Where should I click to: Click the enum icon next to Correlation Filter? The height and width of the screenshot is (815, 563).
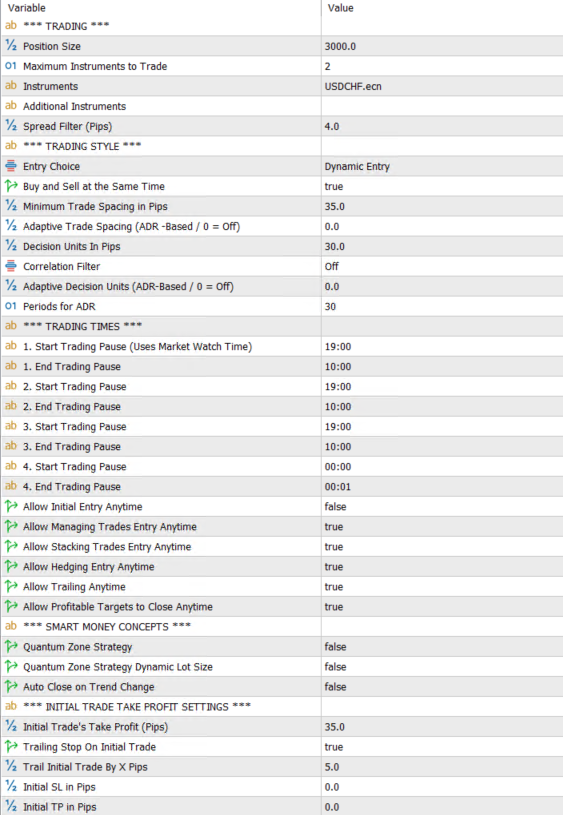[x=11, y=266]
